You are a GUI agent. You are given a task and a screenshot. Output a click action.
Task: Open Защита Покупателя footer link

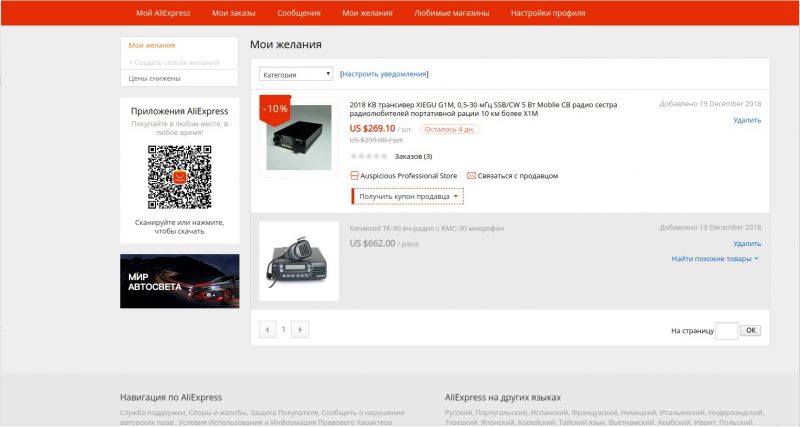tap(282, 413)
